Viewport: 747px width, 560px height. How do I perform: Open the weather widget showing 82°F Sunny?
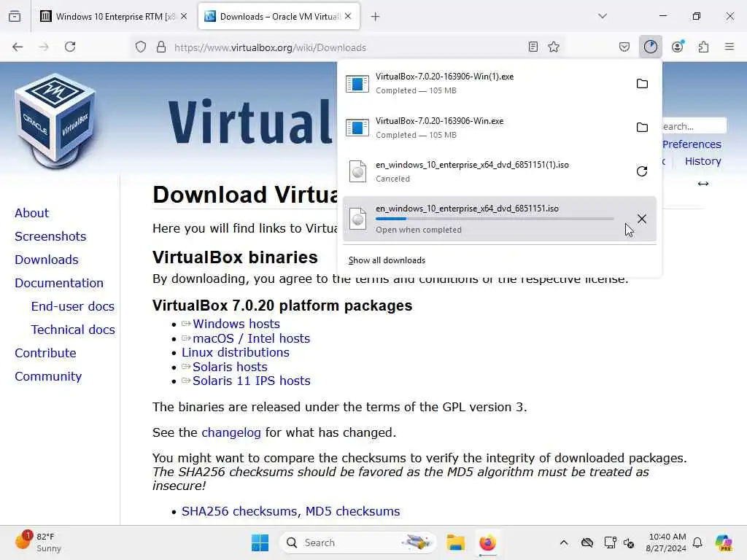[38, 542]
